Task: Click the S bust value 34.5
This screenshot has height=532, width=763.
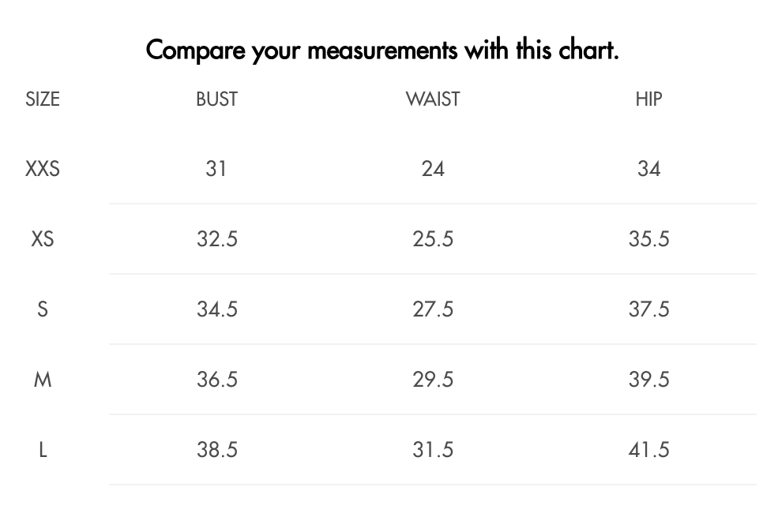Action: point(216,309)
